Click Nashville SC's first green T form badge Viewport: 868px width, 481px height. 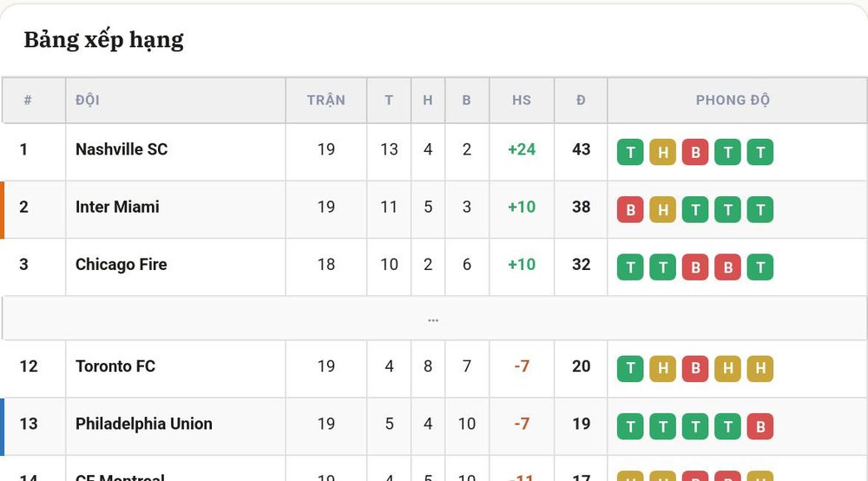[x=630, y=152]
